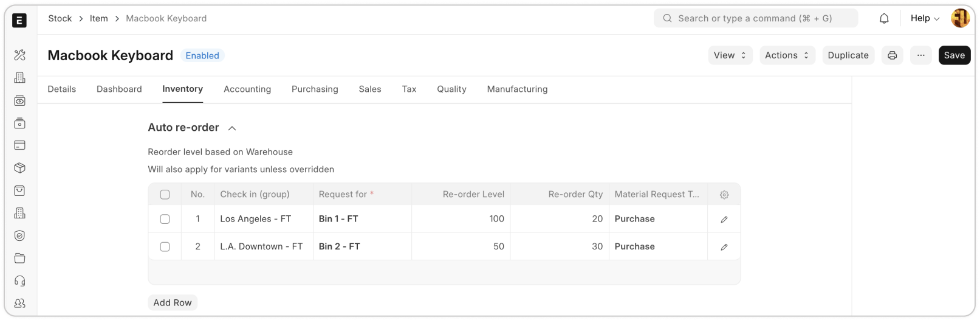
Task: Open table column settings gear icon
Action: pos(724,195)
